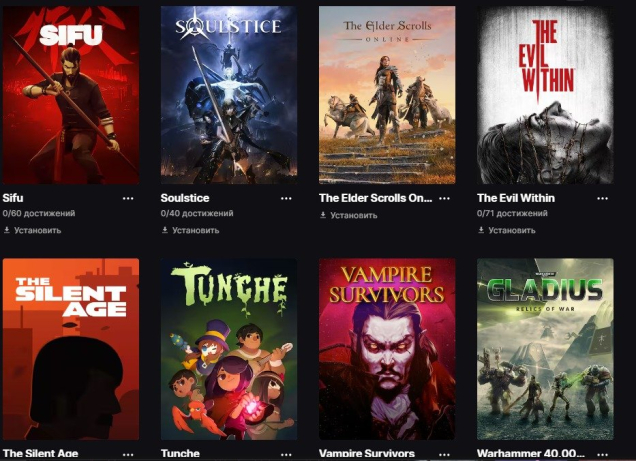Click Установить under The Evil Within
Image resolution: width=636 pixels, height=461 pixels.
(x=507, y=230)
